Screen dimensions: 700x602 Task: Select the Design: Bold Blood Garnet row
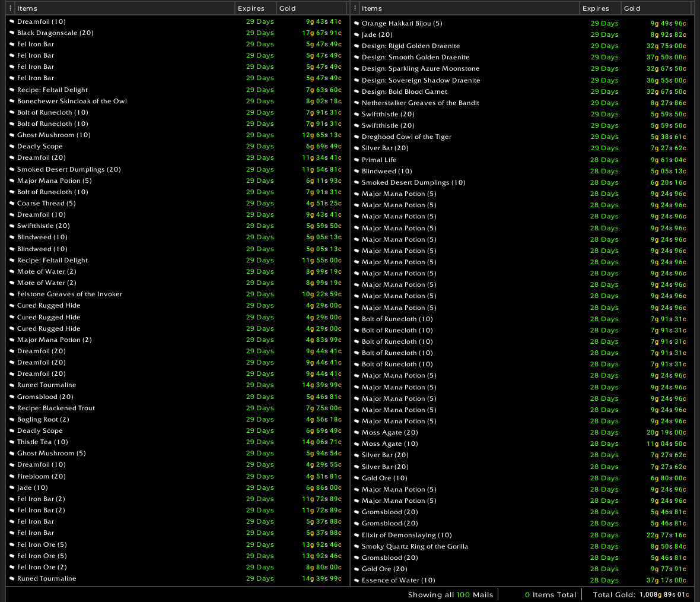click(522, 91)
